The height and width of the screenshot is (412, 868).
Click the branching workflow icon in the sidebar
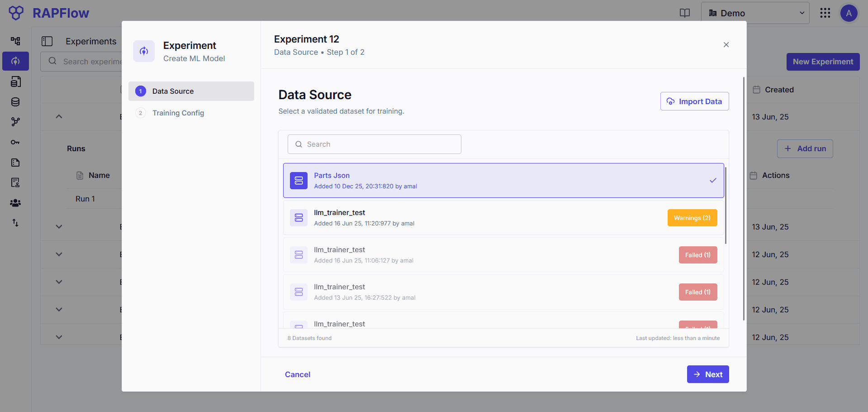tap(15, 122)
